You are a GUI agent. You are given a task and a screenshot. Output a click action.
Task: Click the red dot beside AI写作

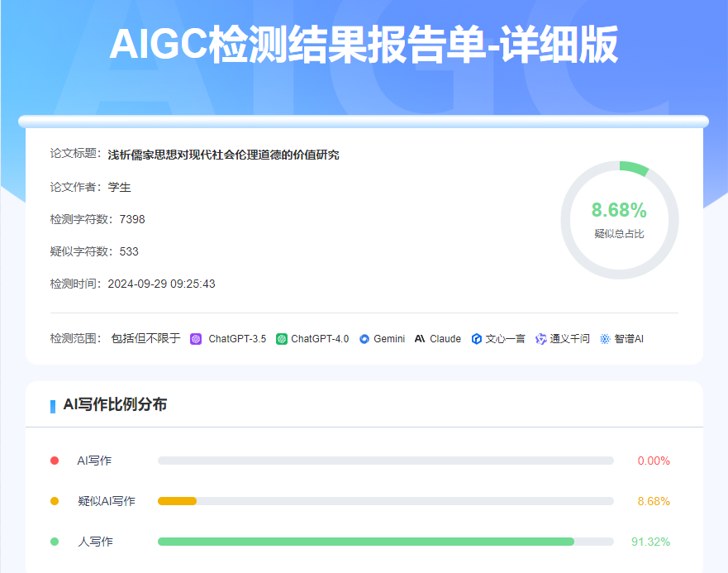(x=55, y=461)
